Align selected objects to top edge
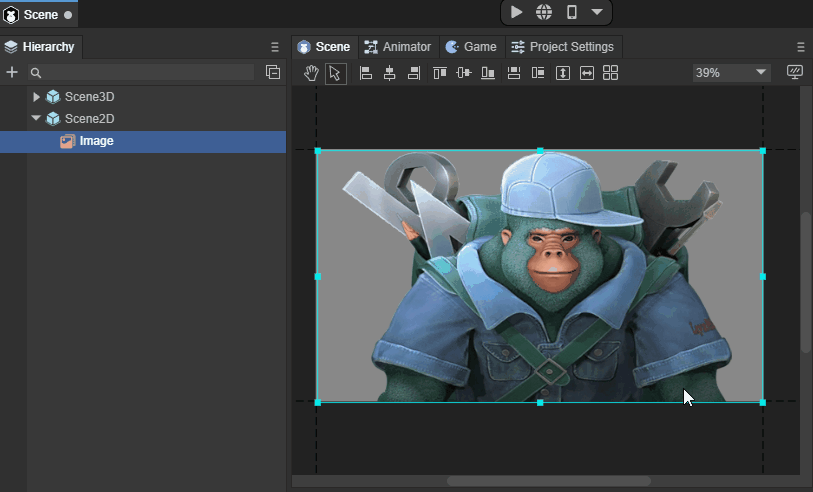813x492 pixels. coord(439,73)
